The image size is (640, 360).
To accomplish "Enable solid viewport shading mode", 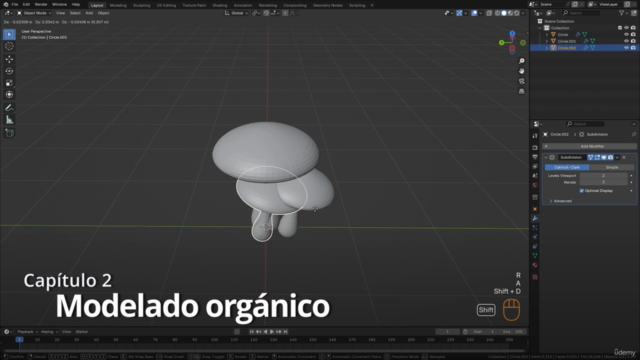I will (504, 13).
